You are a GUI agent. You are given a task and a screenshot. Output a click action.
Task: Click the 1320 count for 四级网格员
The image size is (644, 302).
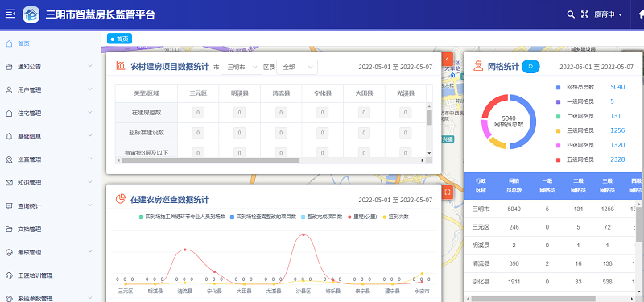[617, 145]
